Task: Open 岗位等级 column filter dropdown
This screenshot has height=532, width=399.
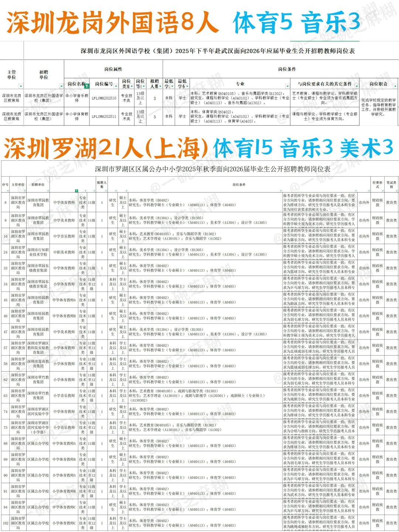Action: click(144, 86)
